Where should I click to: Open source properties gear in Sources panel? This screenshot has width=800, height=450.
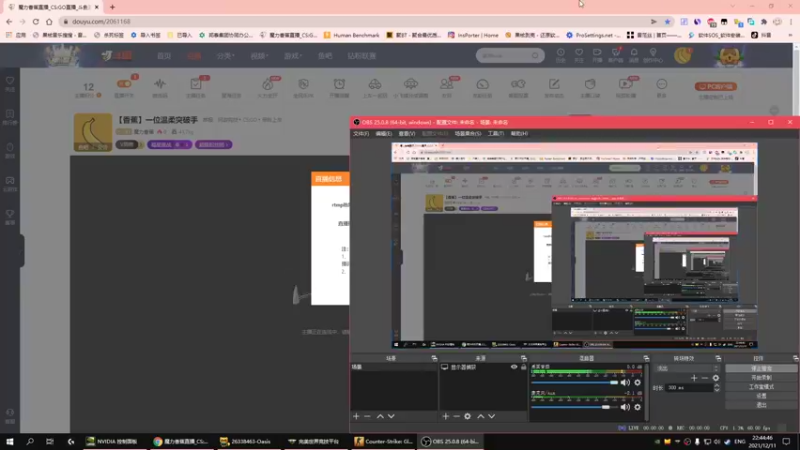point(467,416)
